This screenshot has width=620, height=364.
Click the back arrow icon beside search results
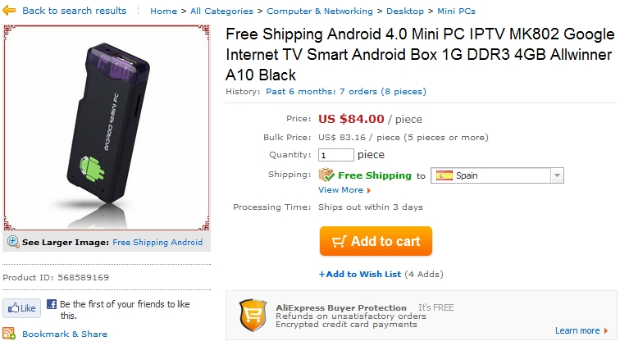(x=10, y=11)
